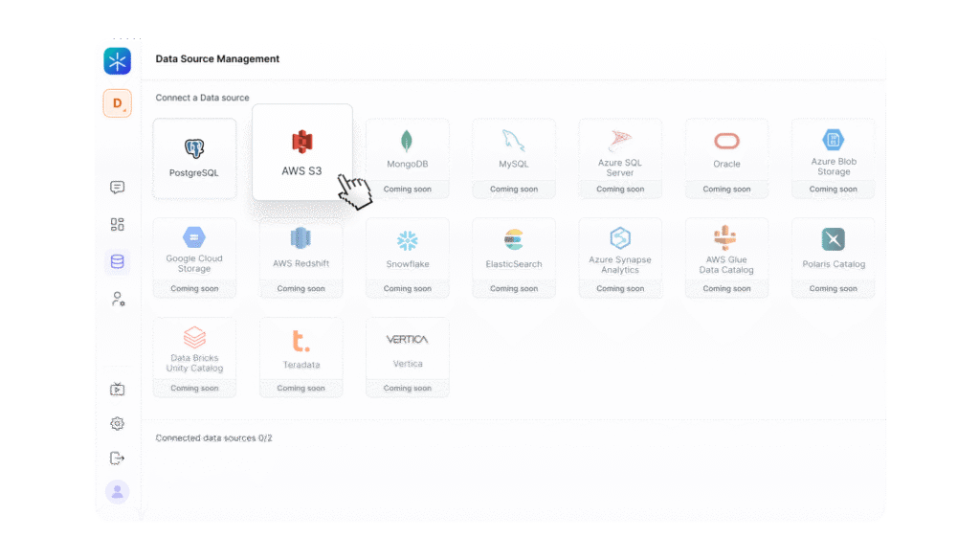Click Coming soon under Snowflake

[x=408, y=289]
